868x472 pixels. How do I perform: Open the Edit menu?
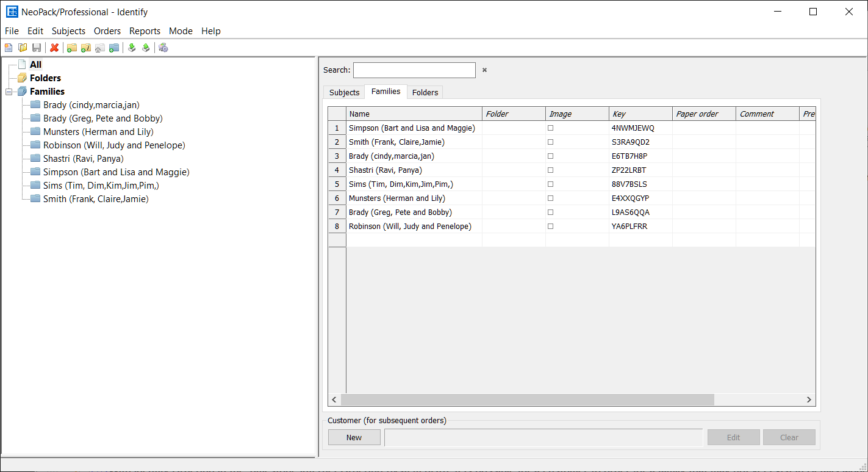(x=35, y=31)
